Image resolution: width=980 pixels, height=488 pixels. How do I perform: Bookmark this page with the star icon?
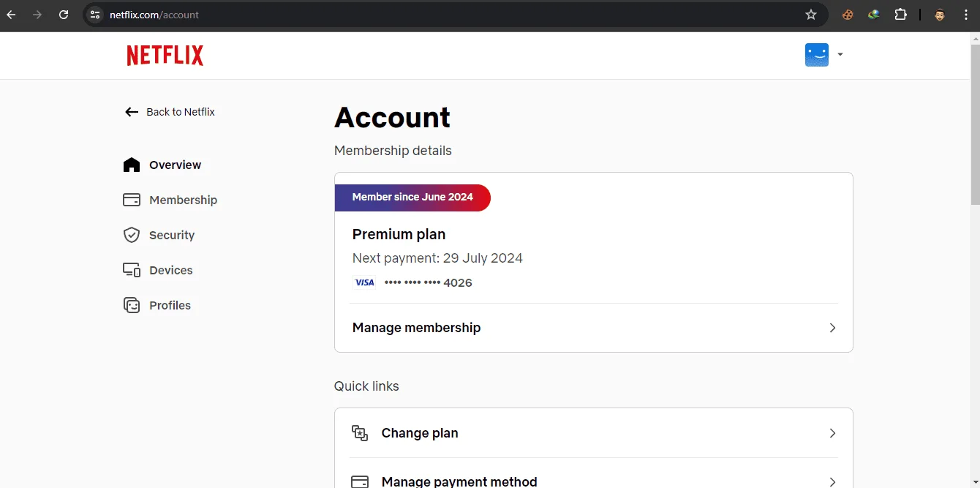coord(810,15)
